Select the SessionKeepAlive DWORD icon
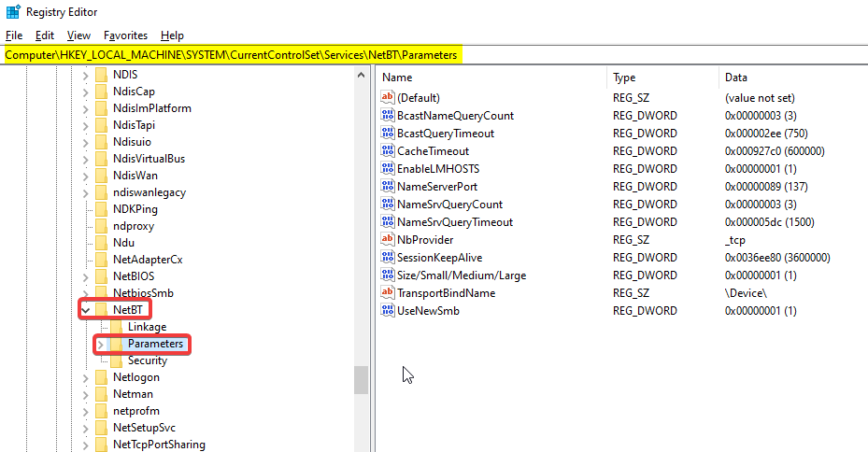Viewport: 868px width, 452px height. 388,257
